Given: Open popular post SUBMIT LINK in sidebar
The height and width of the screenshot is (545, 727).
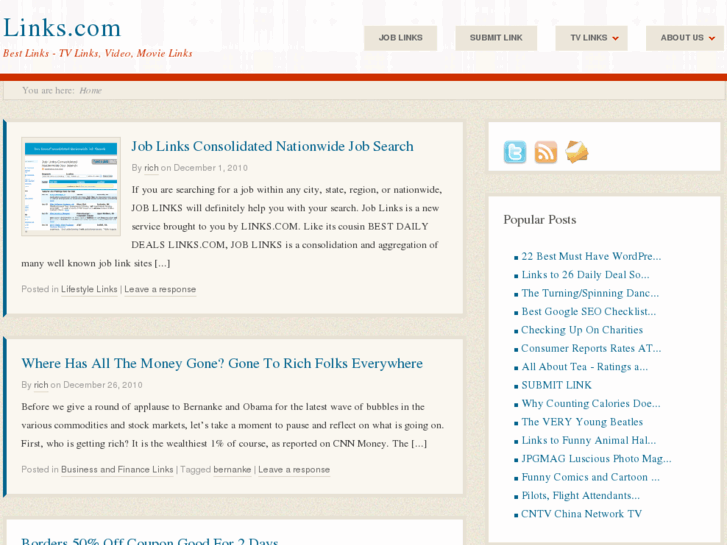Looking at the screenshot, I should click(x=556, y=385).
